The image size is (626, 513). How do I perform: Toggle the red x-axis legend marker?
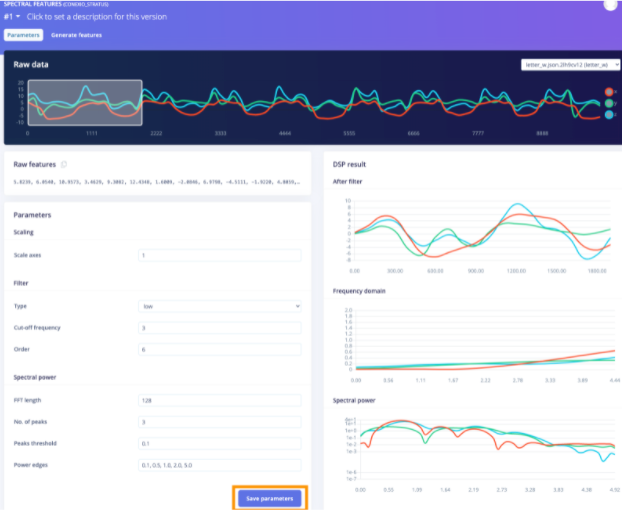(x=610, y=92)
